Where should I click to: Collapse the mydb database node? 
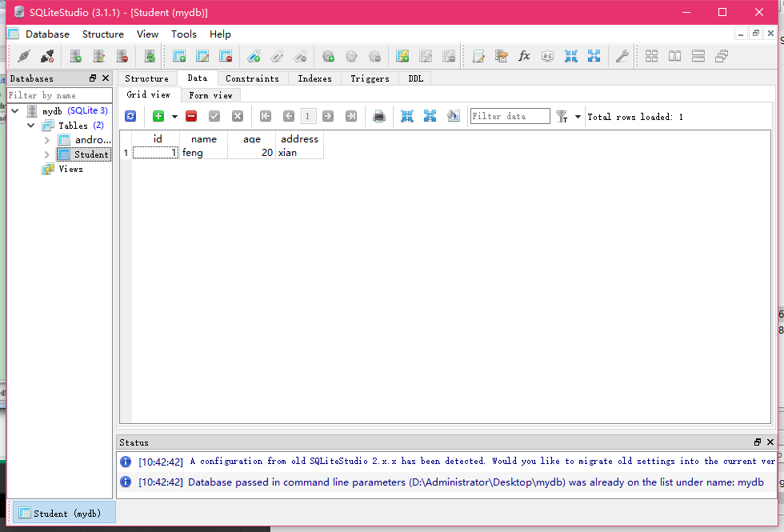click(x=15, y=110)
